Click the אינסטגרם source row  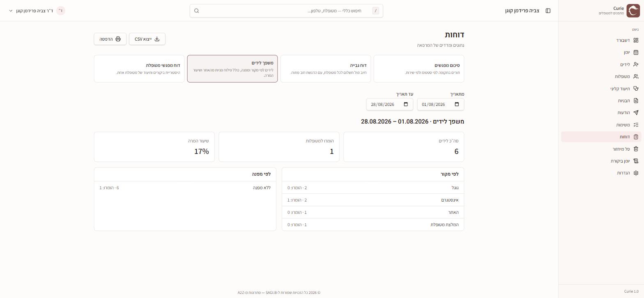pos(373,200)
